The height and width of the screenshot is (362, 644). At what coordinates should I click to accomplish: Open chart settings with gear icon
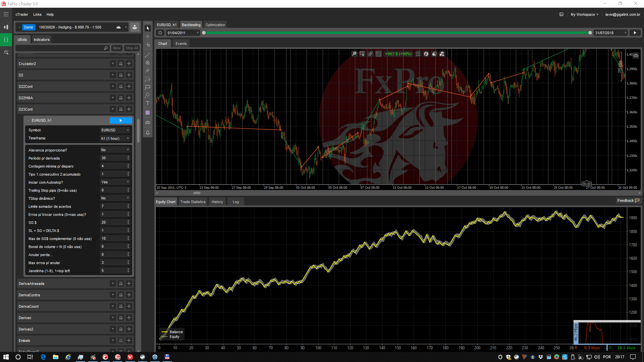(362, 54)
